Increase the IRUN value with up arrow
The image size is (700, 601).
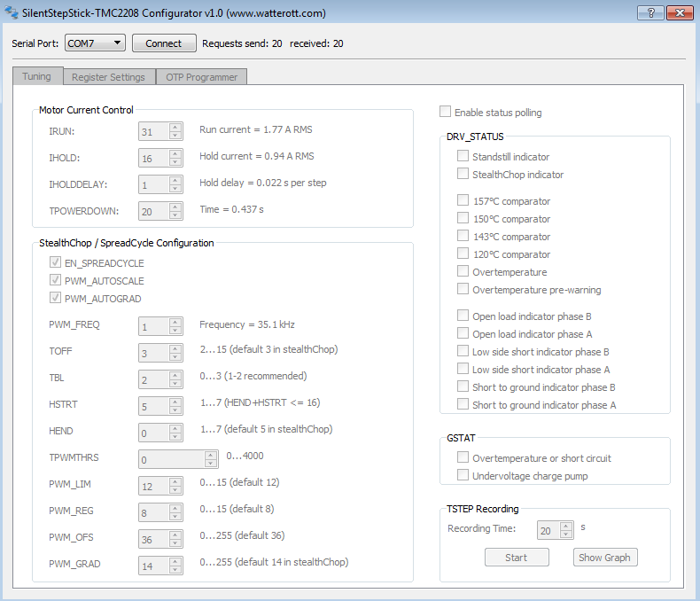(176, 128)
